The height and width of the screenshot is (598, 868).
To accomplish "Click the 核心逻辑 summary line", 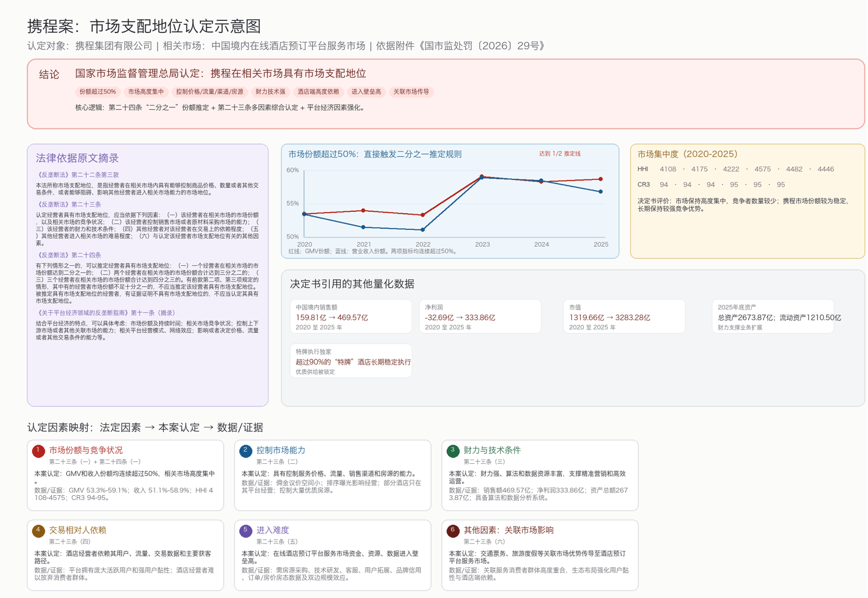I will (x=221, y=107).
